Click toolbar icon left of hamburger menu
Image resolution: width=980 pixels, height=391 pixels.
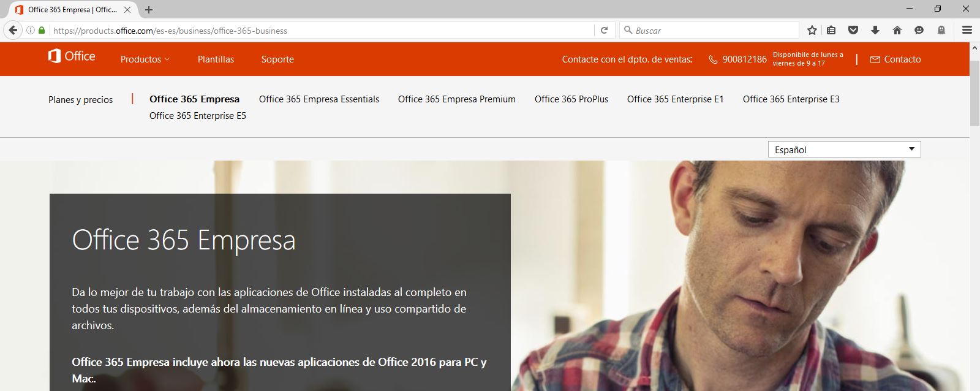[941, 30]
